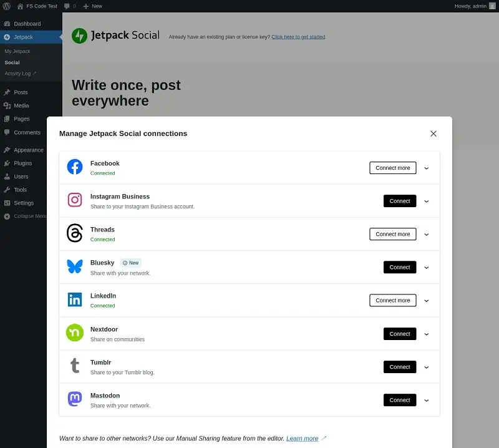Click the LinkedIn logo icon
This screenshot has width=499, height=448.
(x=75, y=299)
